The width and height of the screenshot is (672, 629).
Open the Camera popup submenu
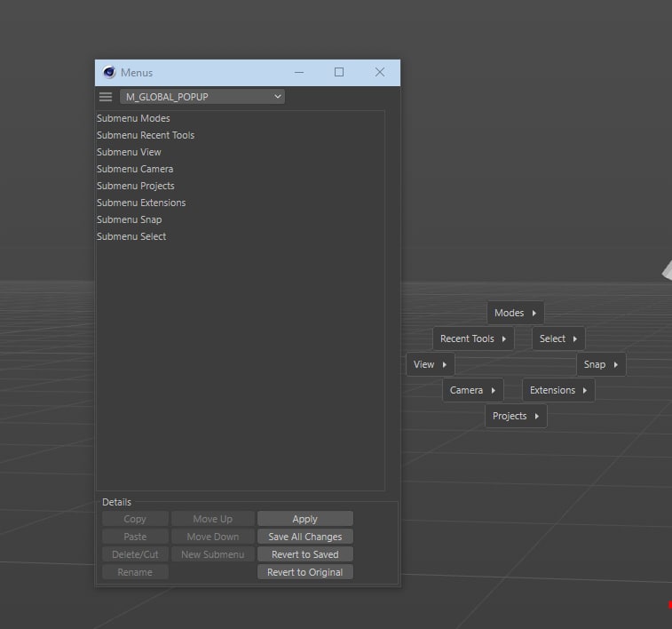(x=473, y=390)
